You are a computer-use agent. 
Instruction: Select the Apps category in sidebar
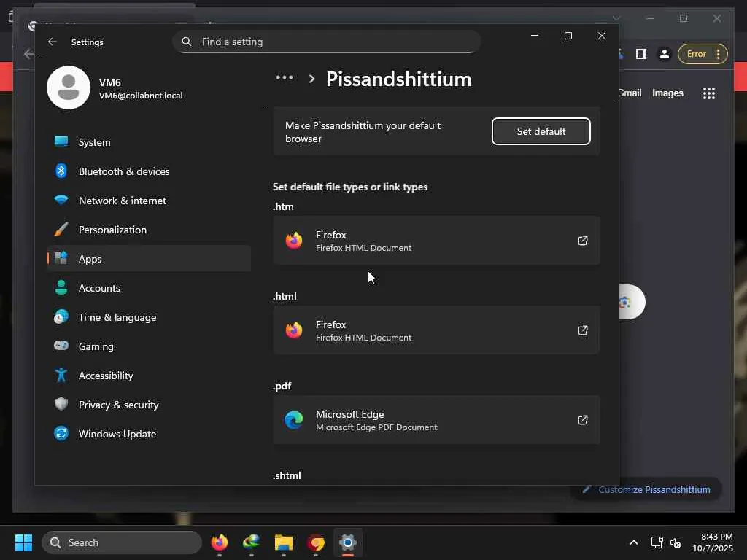[x=149, y=259]
